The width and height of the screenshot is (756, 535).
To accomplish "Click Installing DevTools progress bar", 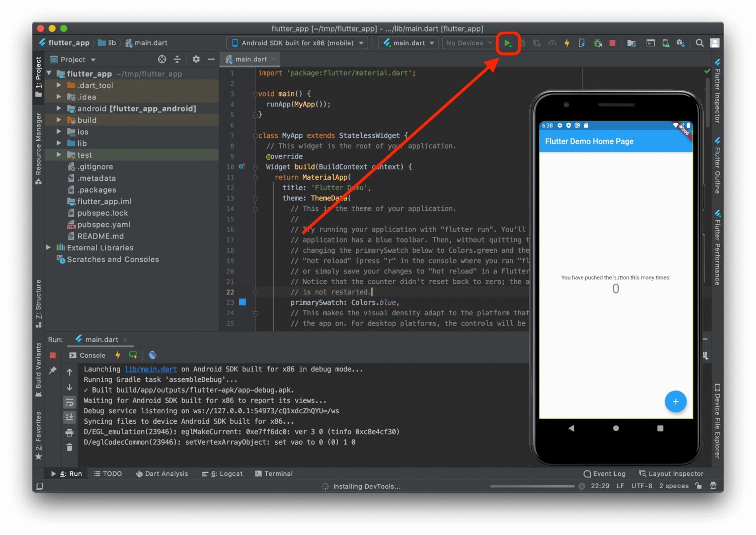I will [532, 486].
